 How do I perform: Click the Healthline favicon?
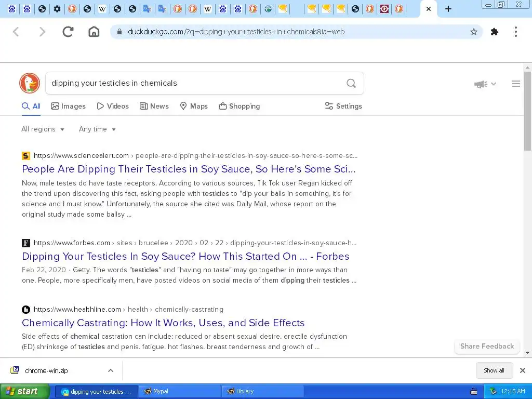[26, 310]
